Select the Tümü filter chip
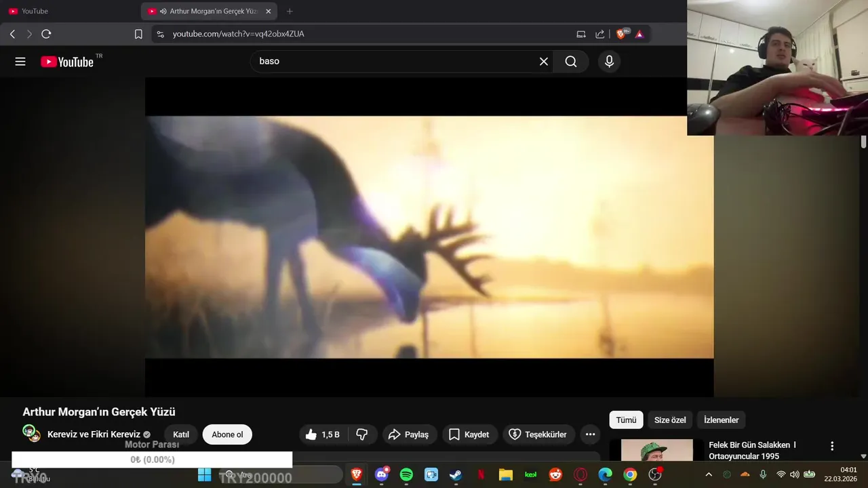This screenshot has height=488, width=868. (x=626, y=420)
